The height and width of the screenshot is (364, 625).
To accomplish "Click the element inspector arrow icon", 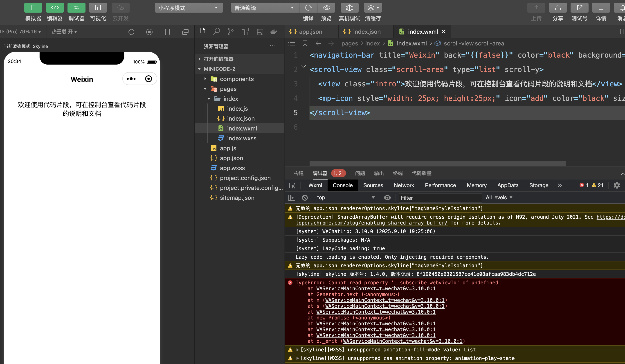I will click(x=292, y=185).
